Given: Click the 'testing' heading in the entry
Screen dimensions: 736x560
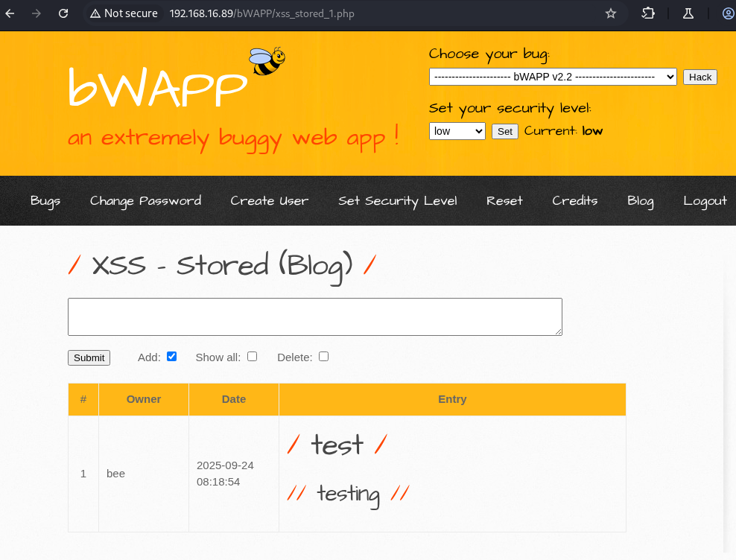Looking at the screenshot, I should tap(349, 494).
